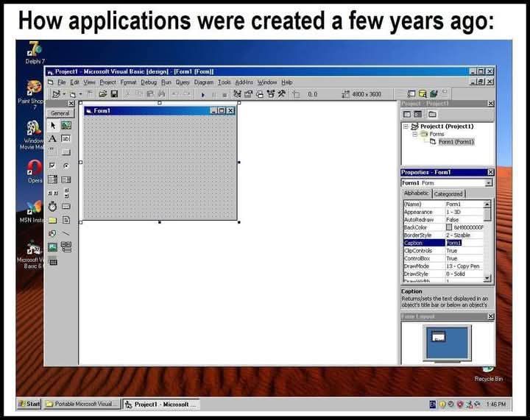Select the OptionButton control in the toolbox
530x420 pixels.
[66, 165]
